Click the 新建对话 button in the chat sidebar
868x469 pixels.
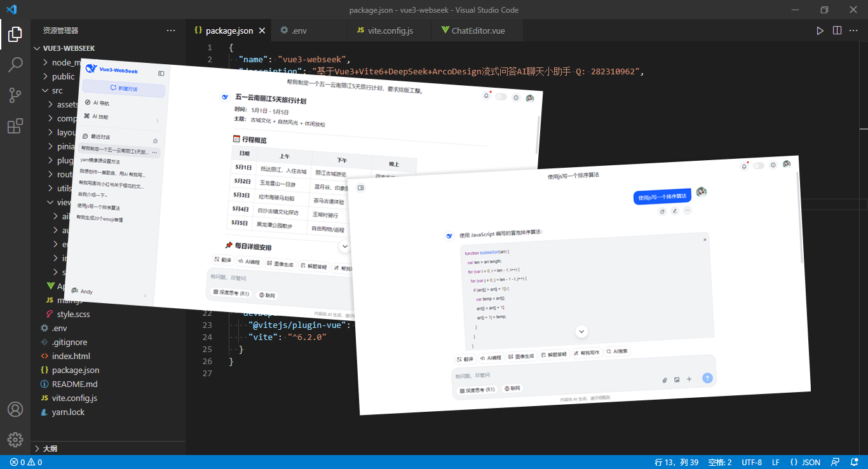pyautogui.click(x=123, y=88)
